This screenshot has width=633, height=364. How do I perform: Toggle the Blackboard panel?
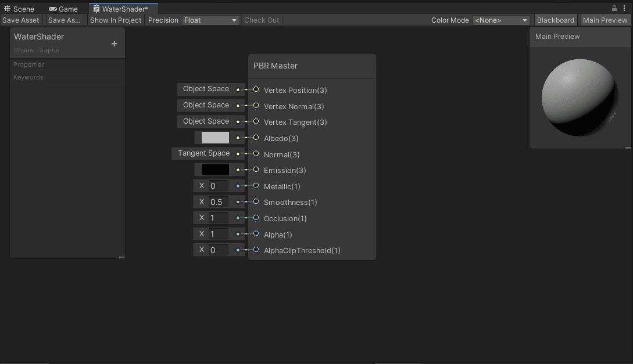[x=556, y=20]
